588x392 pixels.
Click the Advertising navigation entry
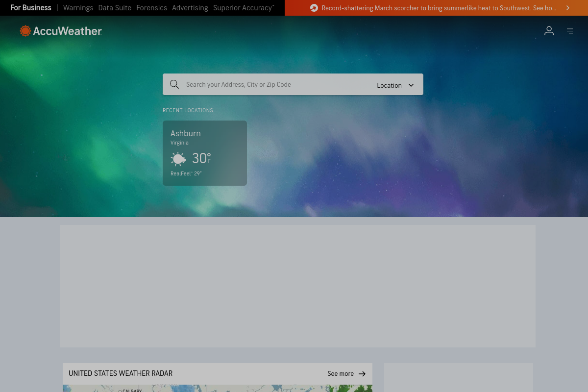pos(190,8)
